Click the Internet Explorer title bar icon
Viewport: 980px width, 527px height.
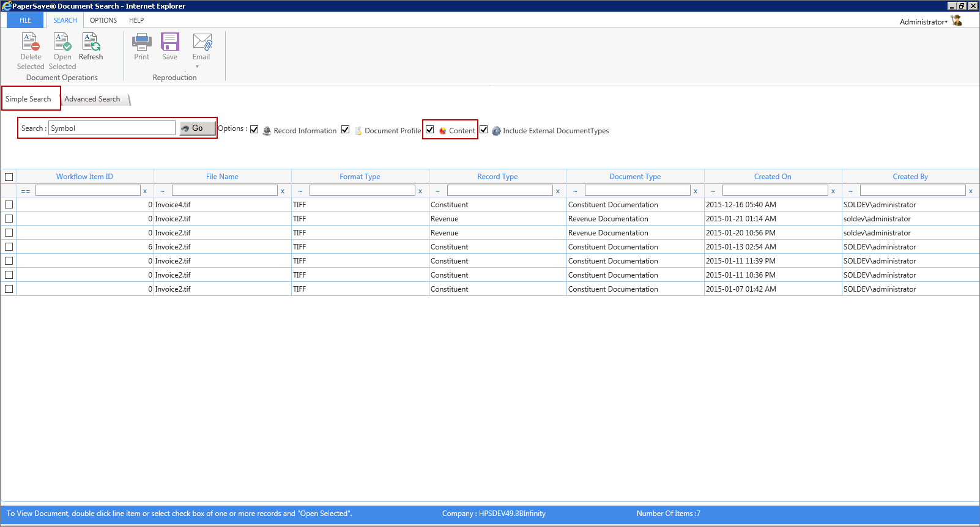click(6, 6)
